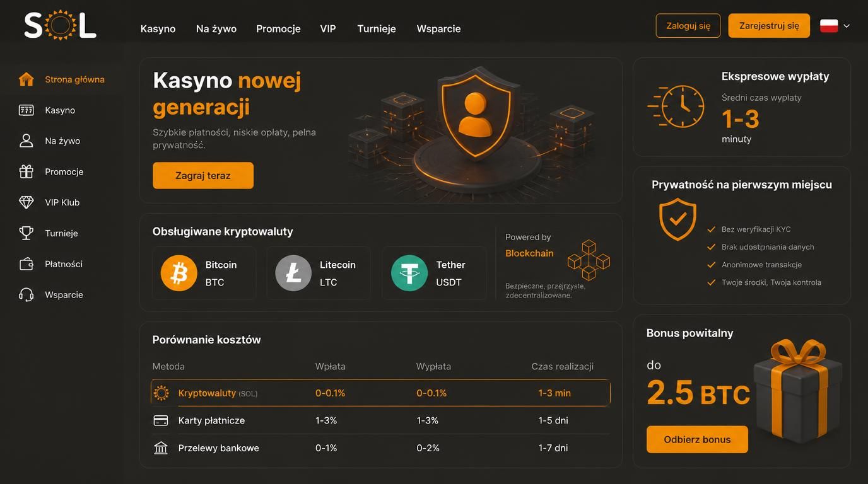Click the trophy icon beside Turnieje
Viewport: 868px width, 484px height.
click(26, 233)
